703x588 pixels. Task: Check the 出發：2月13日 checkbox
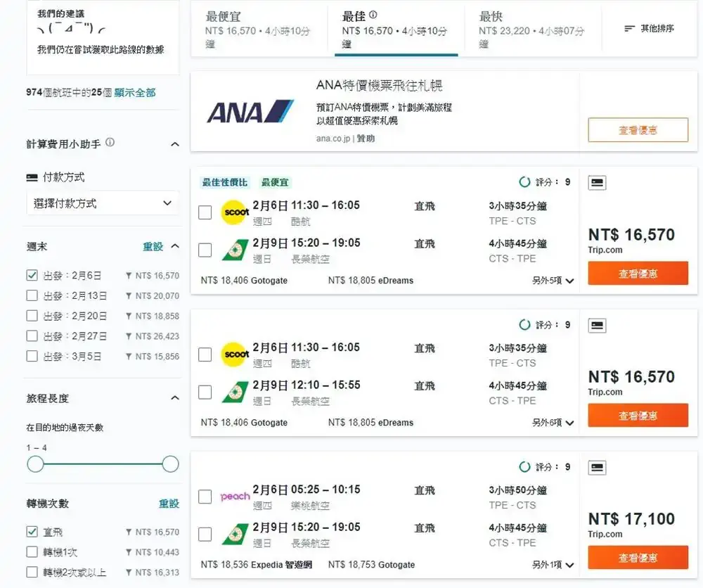point(32,295)
